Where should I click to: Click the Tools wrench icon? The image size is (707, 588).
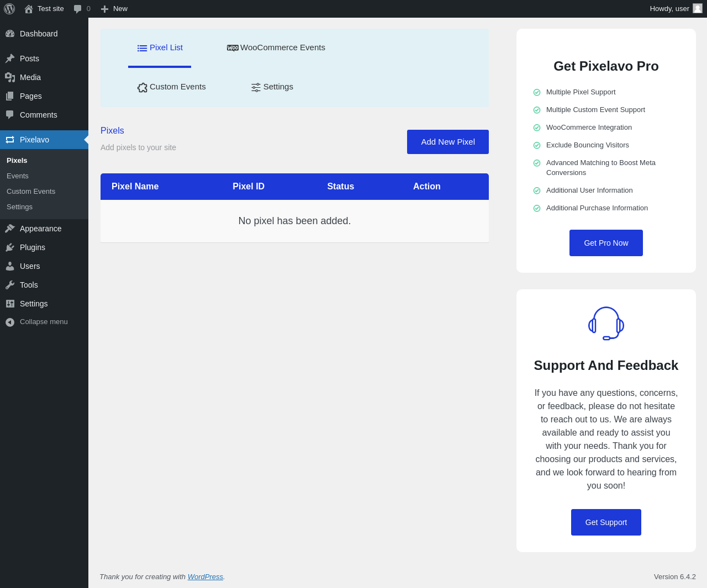pyautogui.click(x=10, y=285)
